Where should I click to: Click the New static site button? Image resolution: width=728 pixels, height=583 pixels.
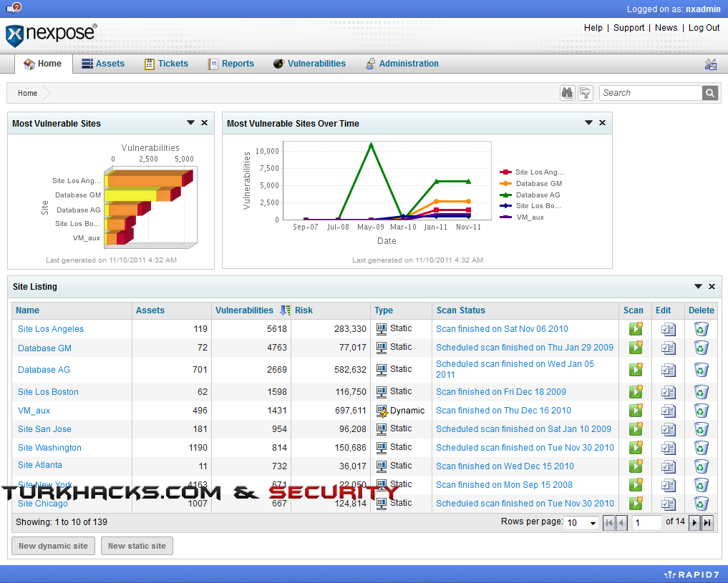[x=137, y=546]
